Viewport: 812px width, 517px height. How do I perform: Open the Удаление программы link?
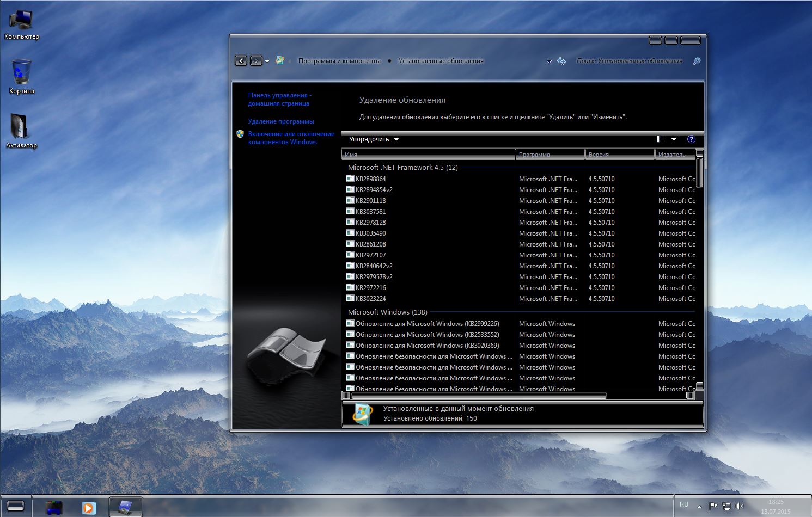[x=281, y=121]
